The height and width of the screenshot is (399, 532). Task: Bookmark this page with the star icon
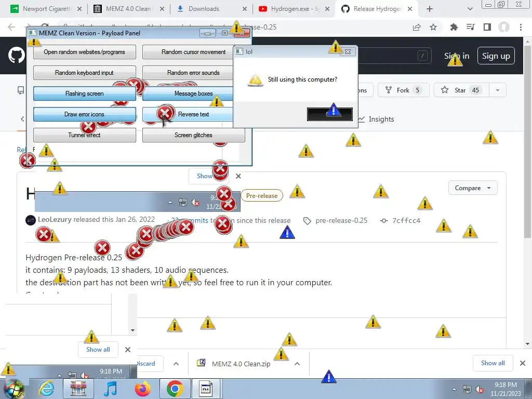[x=433, y=27]
